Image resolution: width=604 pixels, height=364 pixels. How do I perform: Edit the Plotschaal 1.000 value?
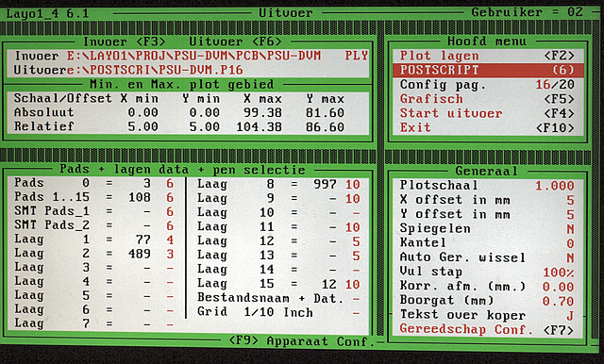point(555,186)
